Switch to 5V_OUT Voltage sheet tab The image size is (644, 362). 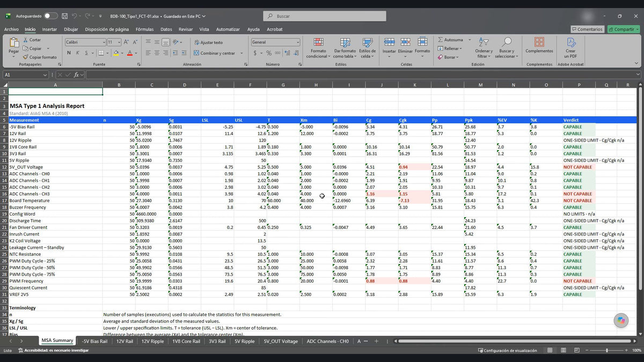click(x=280, y=341)
